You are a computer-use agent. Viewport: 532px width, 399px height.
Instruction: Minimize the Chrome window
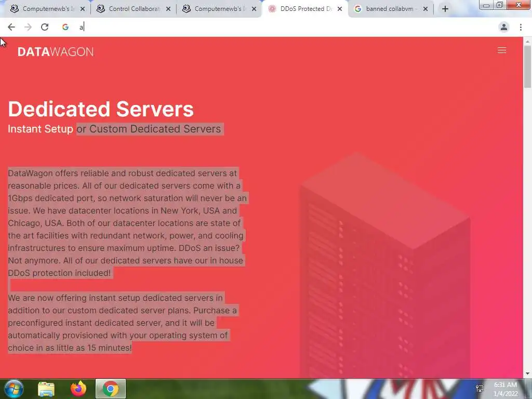click(486, 5)
